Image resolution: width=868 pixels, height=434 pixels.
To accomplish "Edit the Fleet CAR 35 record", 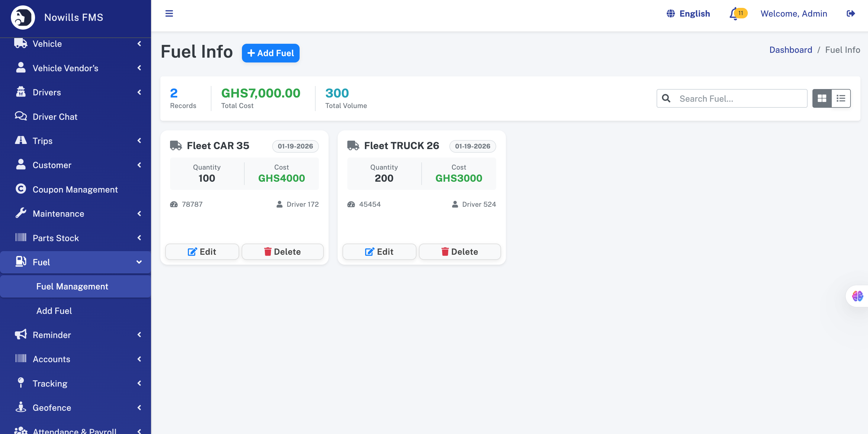I will [x=202, y=251].
